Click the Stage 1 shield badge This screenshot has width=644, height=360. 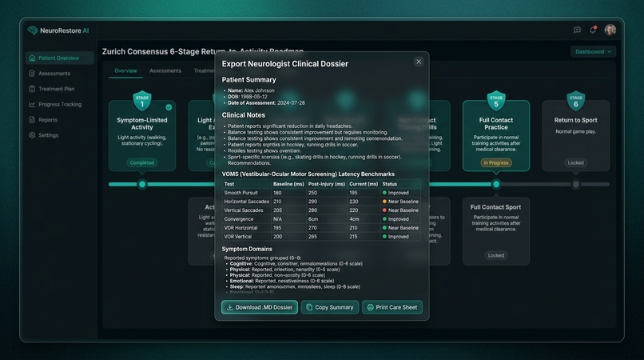(x=142, y=101)
